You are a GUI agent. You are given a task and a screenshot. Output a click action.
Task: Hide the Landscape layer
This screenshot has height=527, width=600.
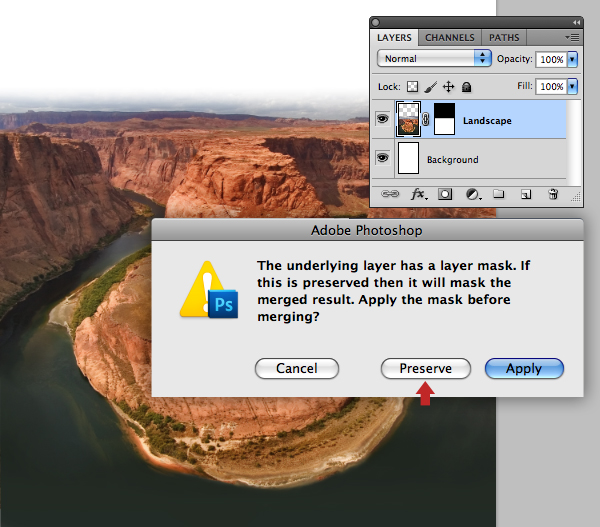(383, 119)
